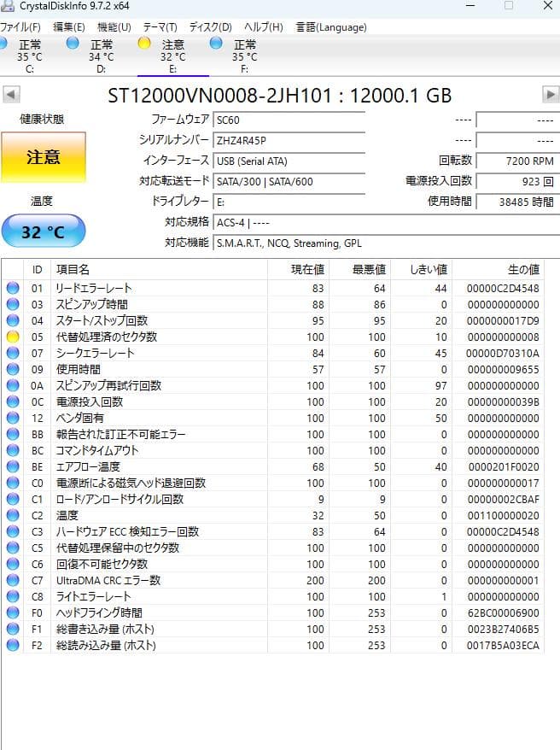Click the blue status icon for ID C3
Image resolution: width=560 pixels, height=750 pixels.
[x=13, y=532]
